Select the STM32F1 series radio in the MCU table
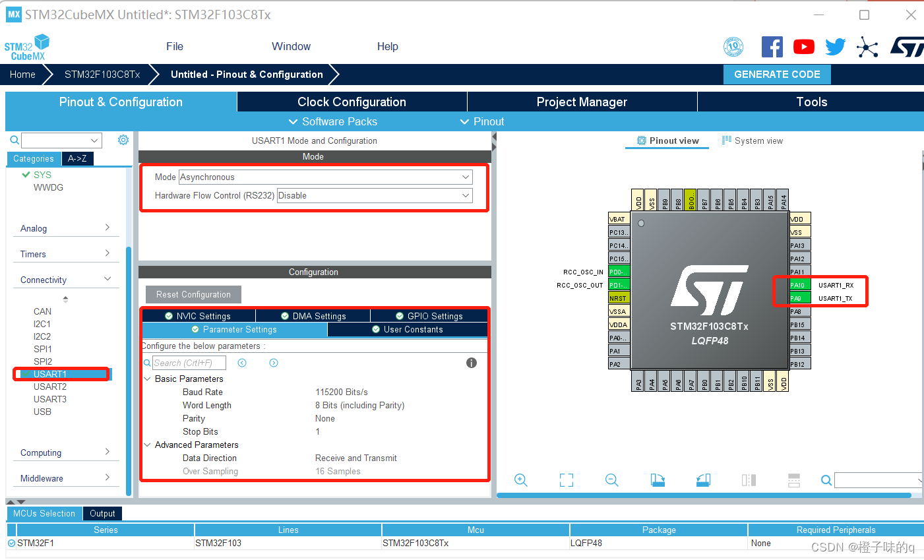 [11, 543]
